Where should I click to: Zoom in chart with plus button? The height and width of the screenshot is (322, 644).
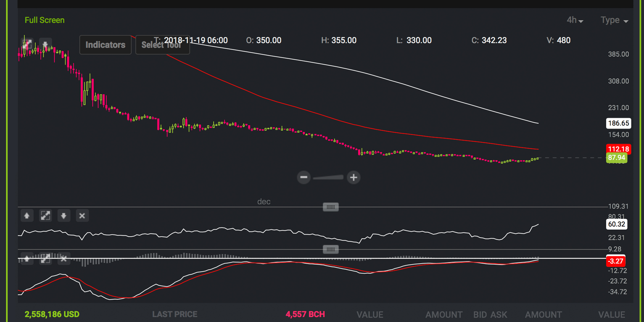[x=354, y=177]
